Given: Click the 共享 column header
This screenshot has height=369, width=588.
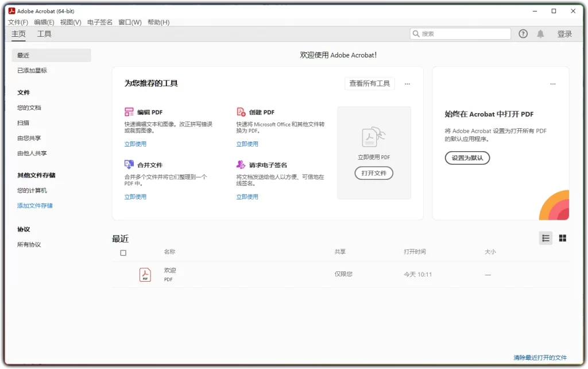Looking at the screenshot, I should pyautogui.click(x=340, y=252).
